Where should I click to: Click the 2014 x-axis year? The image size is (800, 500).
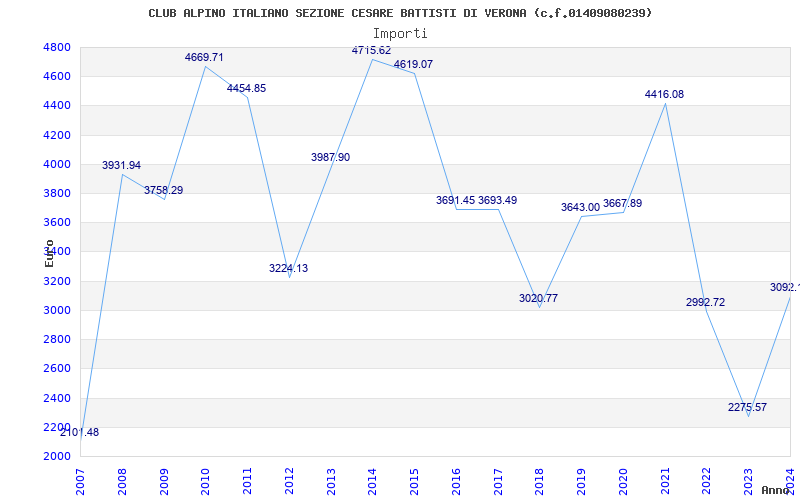(372, 482)
